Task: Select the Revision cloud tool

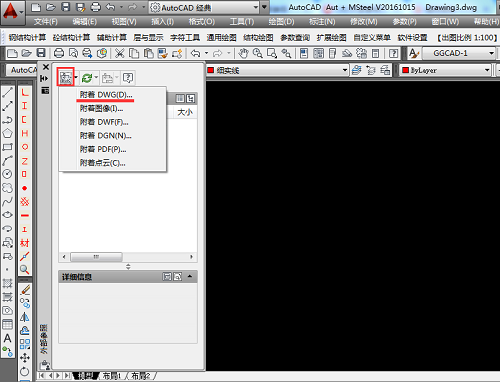Action: [7, 188]
